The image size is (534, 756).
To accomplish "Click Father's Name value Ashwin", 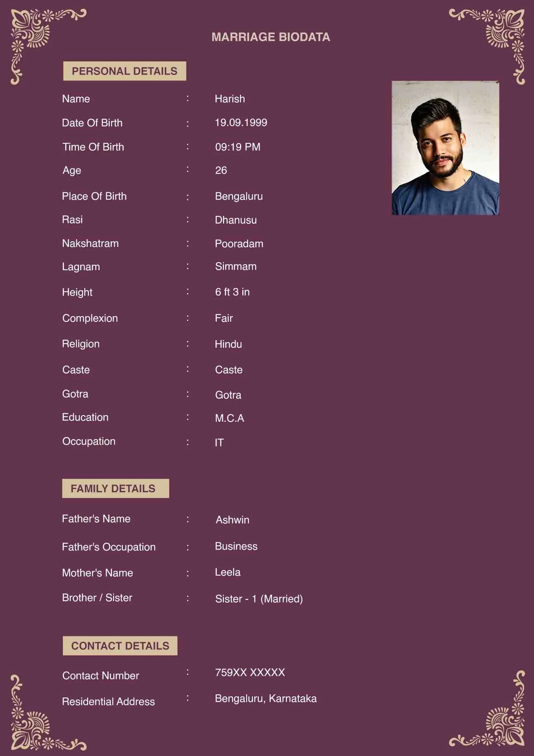I will [x=232, y=520].
